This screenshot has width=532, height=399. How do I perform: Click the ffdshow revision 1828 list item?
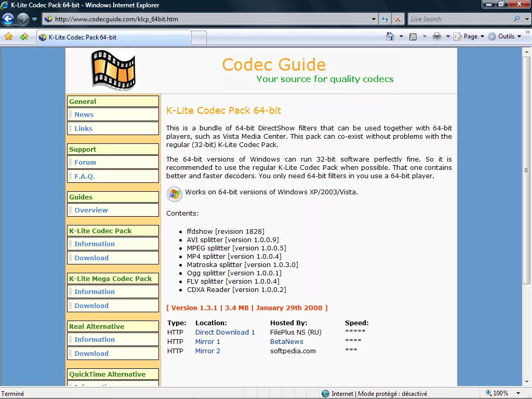click(x=225, y=231)
